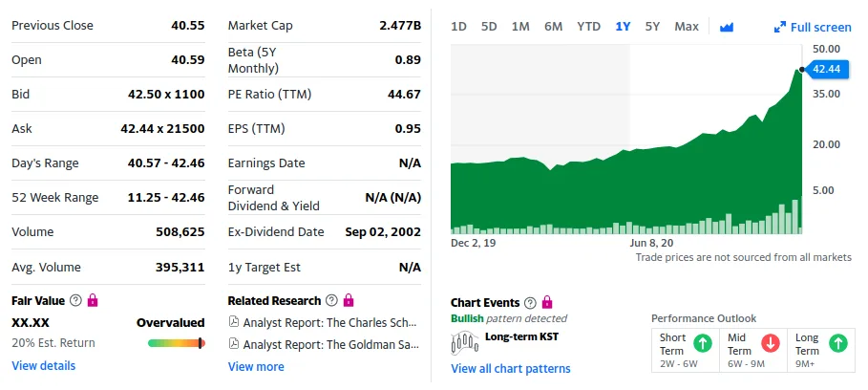Viewport: 868px width, 390px height.
Task: Click the PE Ratio value 44.67
Action: [404, 95]
